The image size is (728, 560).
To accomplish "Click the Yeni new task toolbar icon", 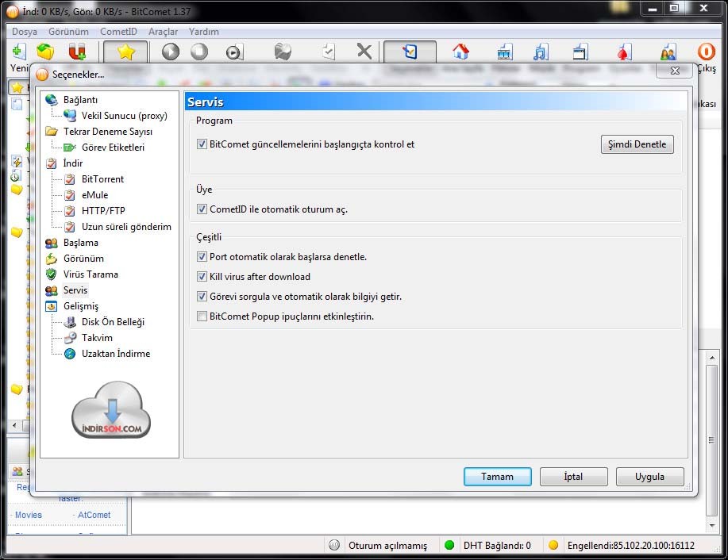I will 18,52.
